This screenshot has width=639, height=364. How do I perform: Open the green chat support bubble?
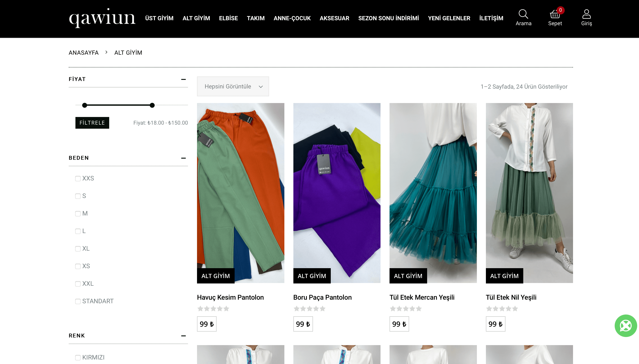tap(625, 326)
